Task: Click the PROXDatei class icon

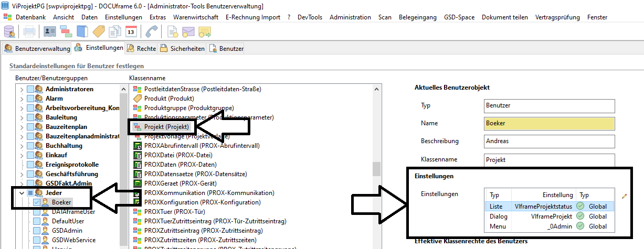Action: [x=138, y=155]
